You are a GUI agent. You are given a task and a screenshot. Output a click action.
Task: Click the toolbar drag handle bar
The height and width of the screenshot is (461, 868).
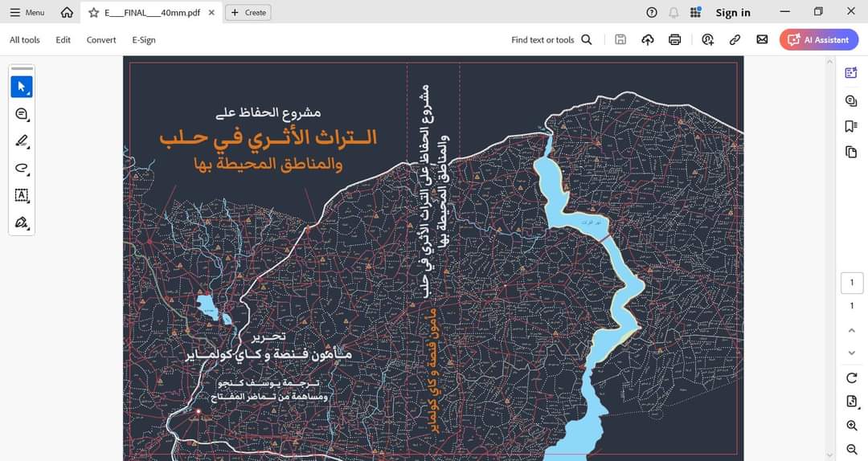23,68
